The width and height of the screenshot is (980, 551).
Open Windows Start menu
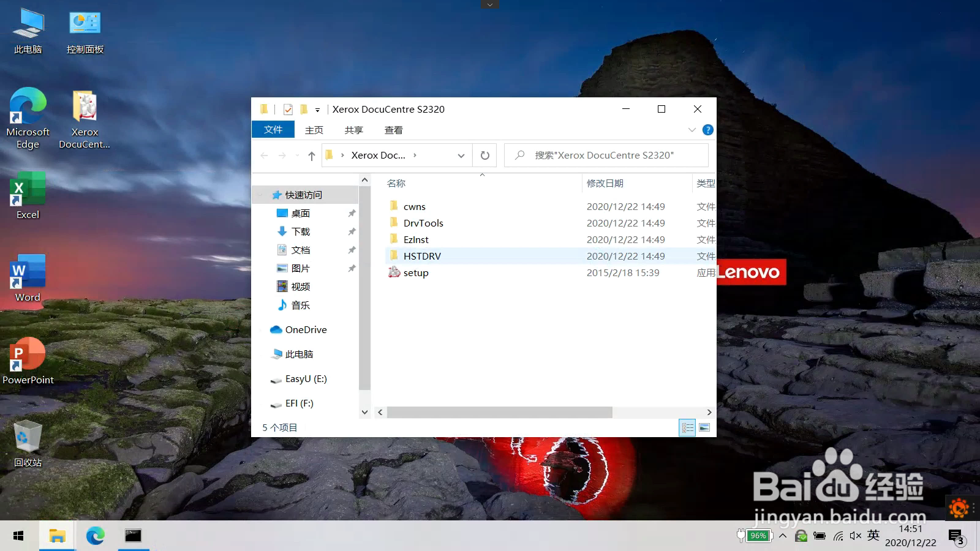pyautogui.click(x=18, y=536)
